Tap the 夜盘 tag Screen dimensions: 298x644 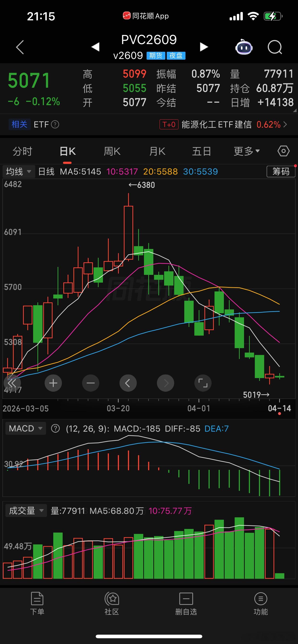click(x=176, y=56)
